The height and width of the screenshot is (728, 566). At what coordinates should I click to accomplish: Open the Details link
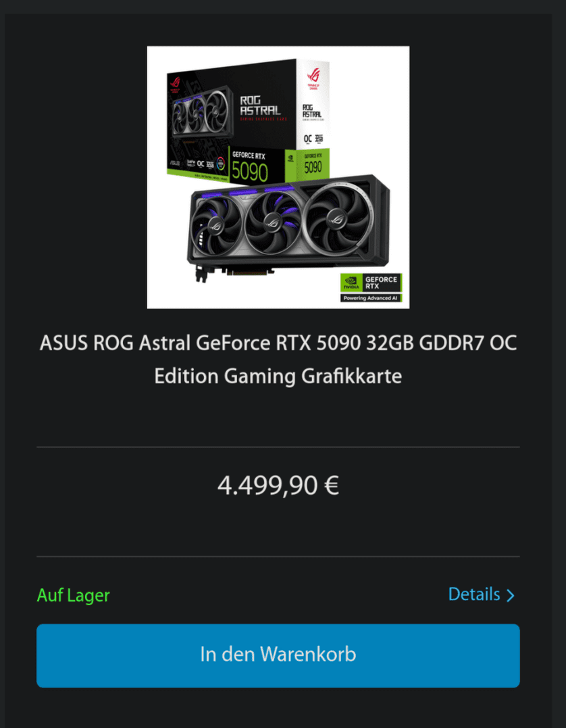point(474,594)
